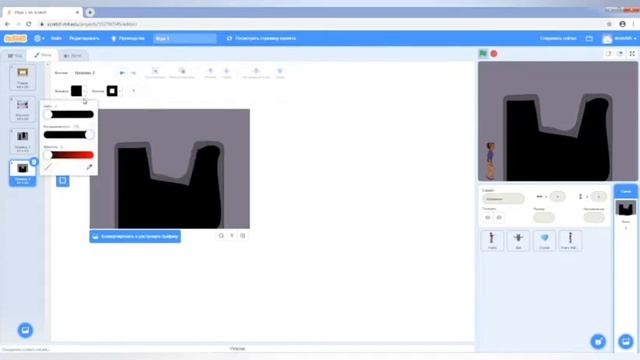
Task: Switch to the Код tab
Action: 15,55
